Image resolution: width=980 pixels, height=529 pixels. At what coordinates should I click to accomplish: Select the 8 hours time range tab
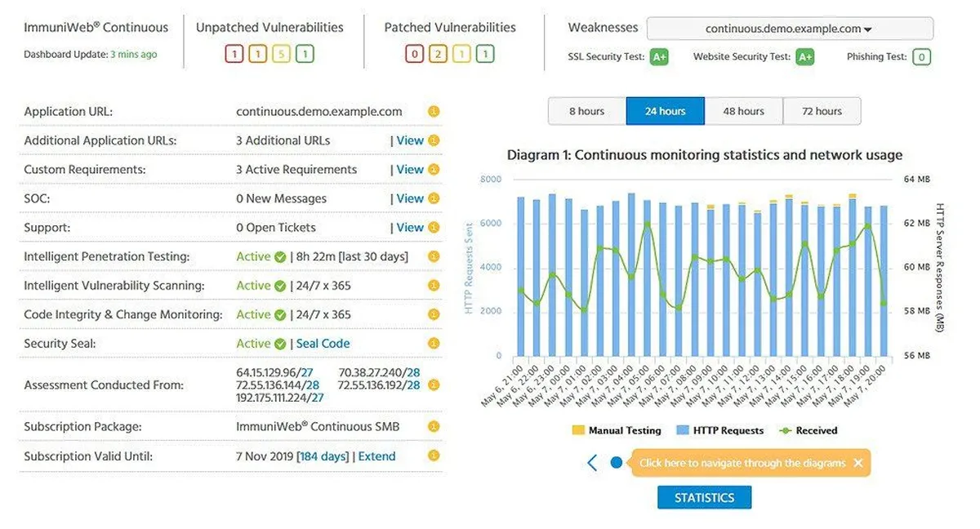pyautogui.click(x=586, y=111)
